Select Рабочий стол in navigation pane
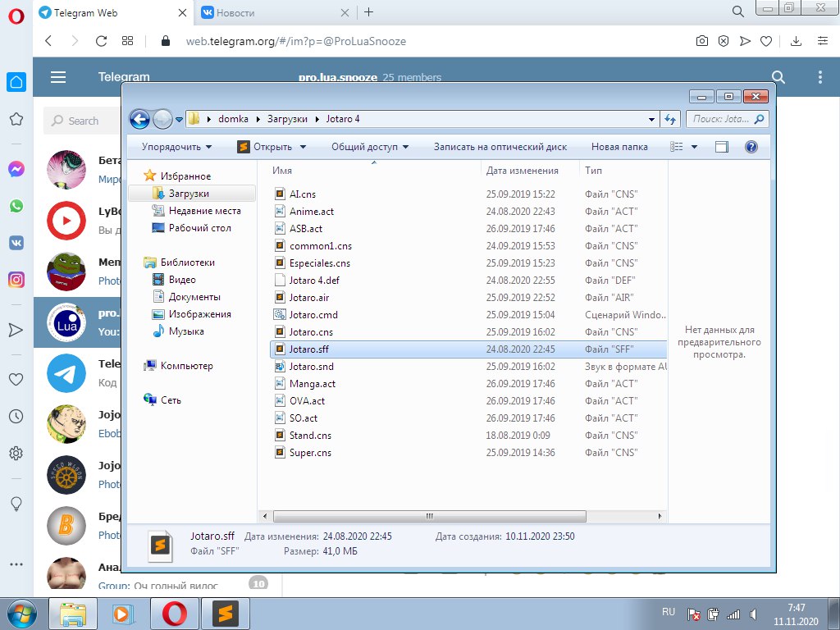 pos(199,228)
